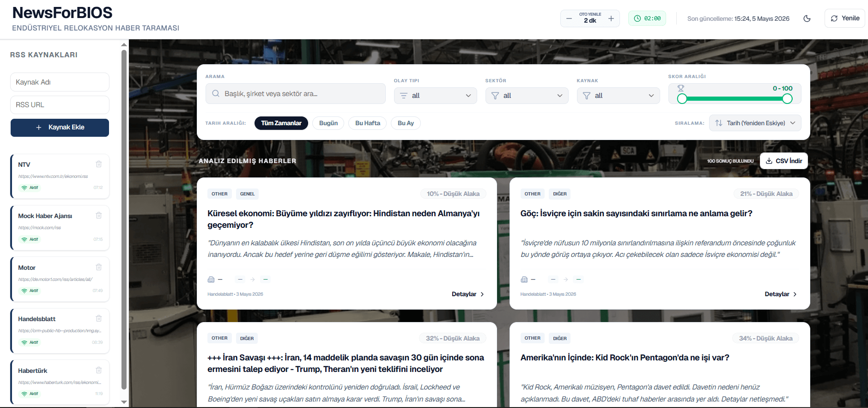Click building icon on the İsviçre card
Image resolution: width=868 pixels, height=408 pixels.
pos(524,280)
